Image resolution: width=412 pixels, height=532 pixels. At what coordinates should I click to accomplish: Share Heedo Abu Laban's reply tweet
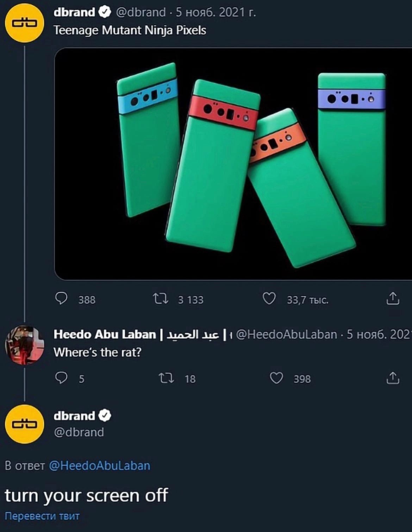(393, 378)
